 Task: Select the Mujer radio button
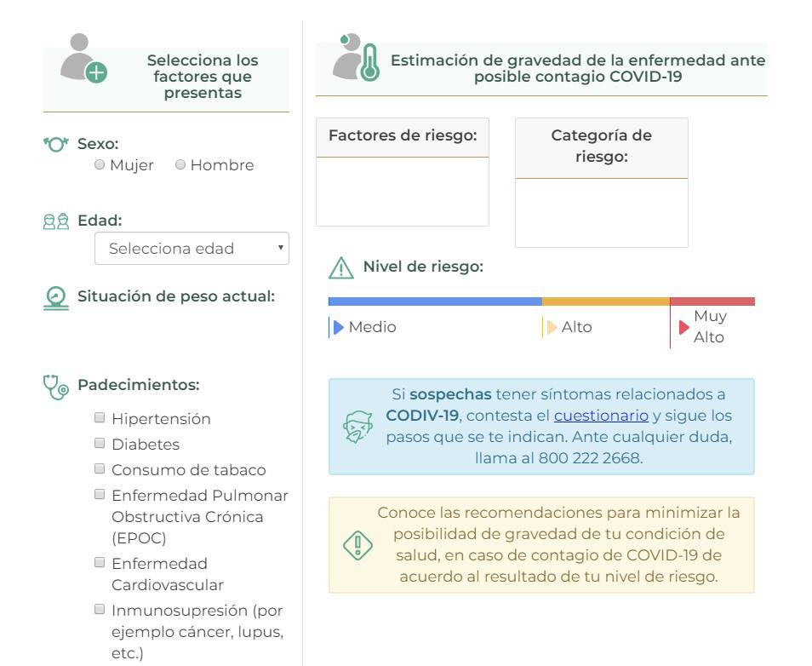pos(102,165)
